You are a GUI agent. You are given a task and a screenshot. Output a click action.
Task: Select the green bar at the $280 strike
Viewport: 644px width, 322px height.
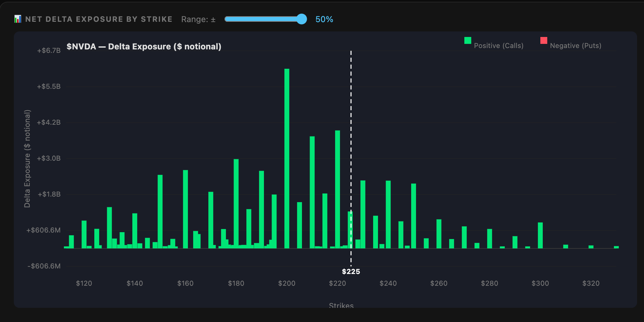490,239
